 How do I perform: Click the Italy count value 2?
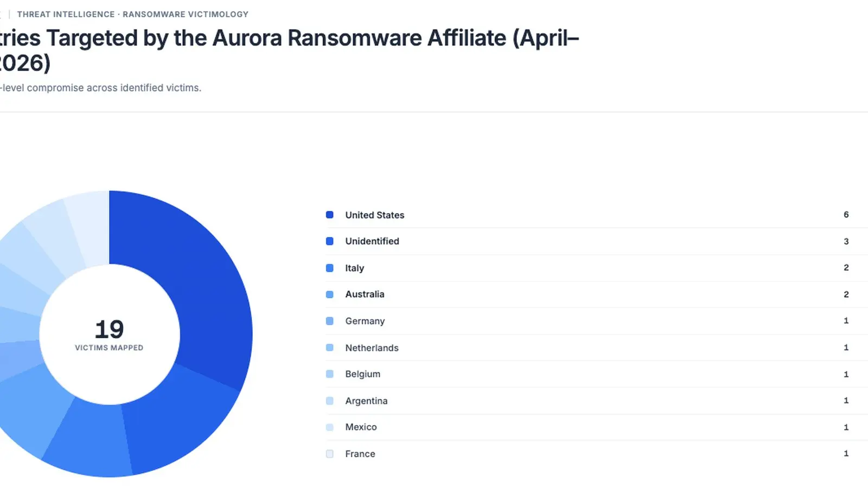click(846, 268)
